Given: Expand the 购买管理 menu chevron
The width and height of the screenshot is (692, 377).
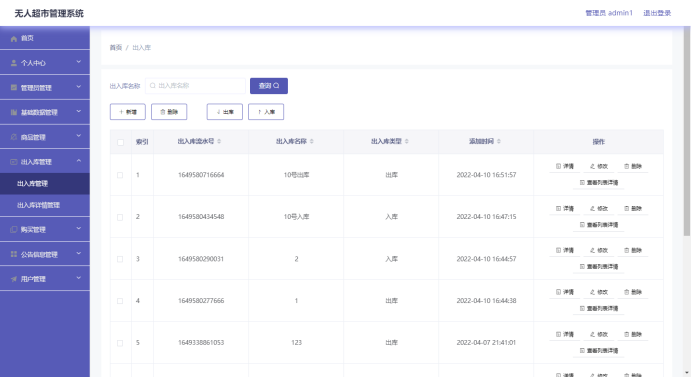Looking at the screenshot, I should (79, 228).
